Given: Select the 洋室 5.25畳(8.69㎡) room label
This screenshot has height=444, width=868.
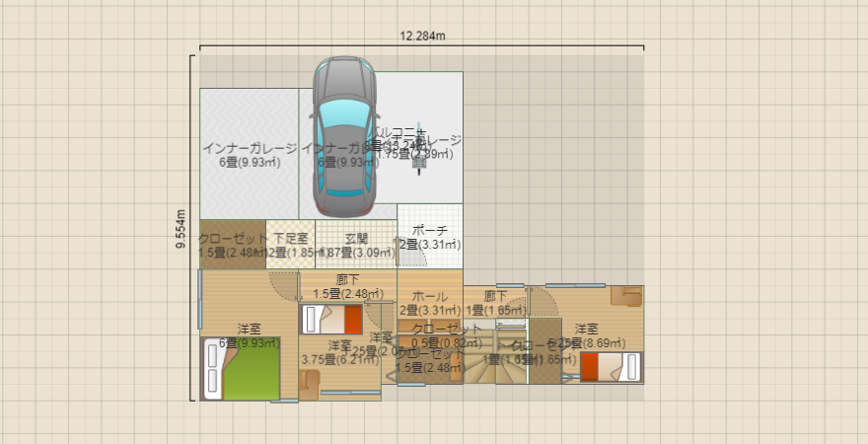Looking at the screenshot, I should pyautogui.click(x=587, y=335).
